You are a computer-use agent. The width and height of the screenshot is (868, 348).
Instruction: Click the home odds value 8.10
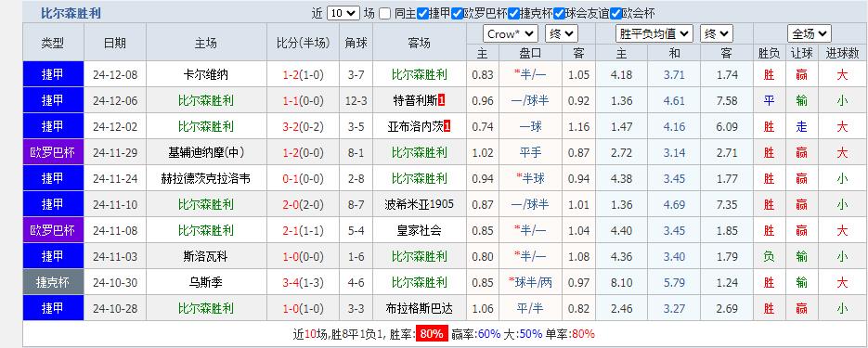click(621, 283)
